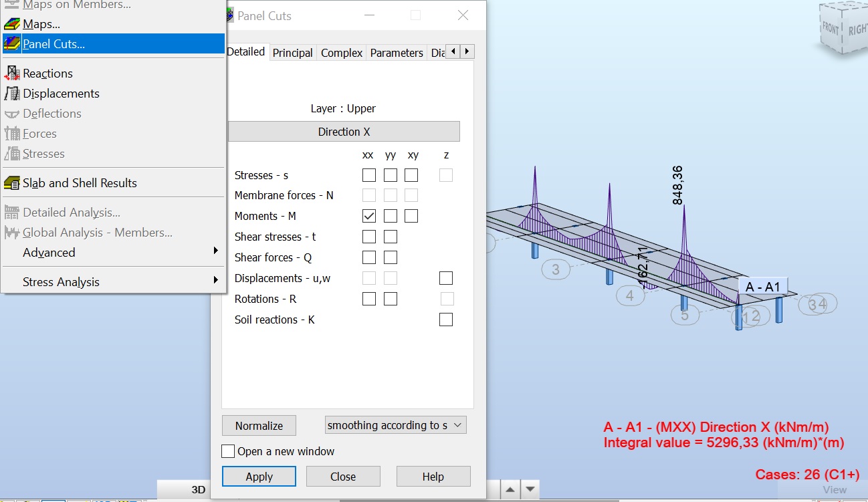Enable the Open a new window checkbox
Viewport: 868px width, 502px height.
228,451
